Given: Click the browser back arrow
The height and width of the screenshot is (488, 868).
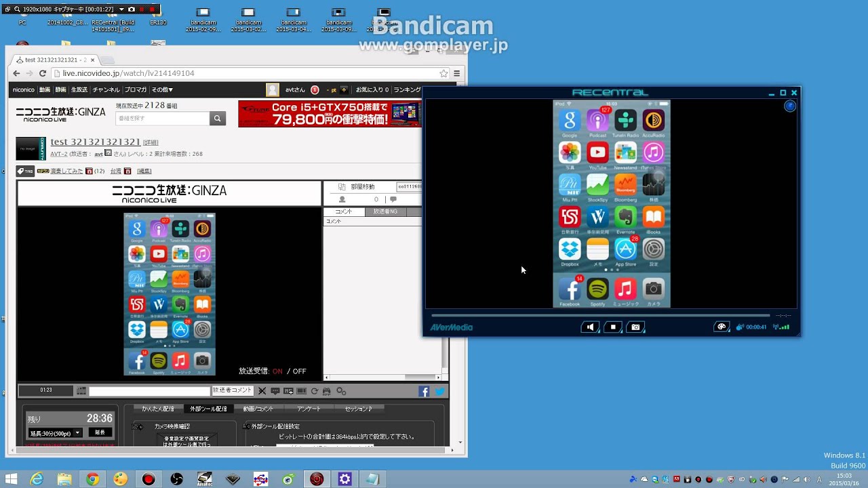Looking at the screenshot, I should coord(16,73).
